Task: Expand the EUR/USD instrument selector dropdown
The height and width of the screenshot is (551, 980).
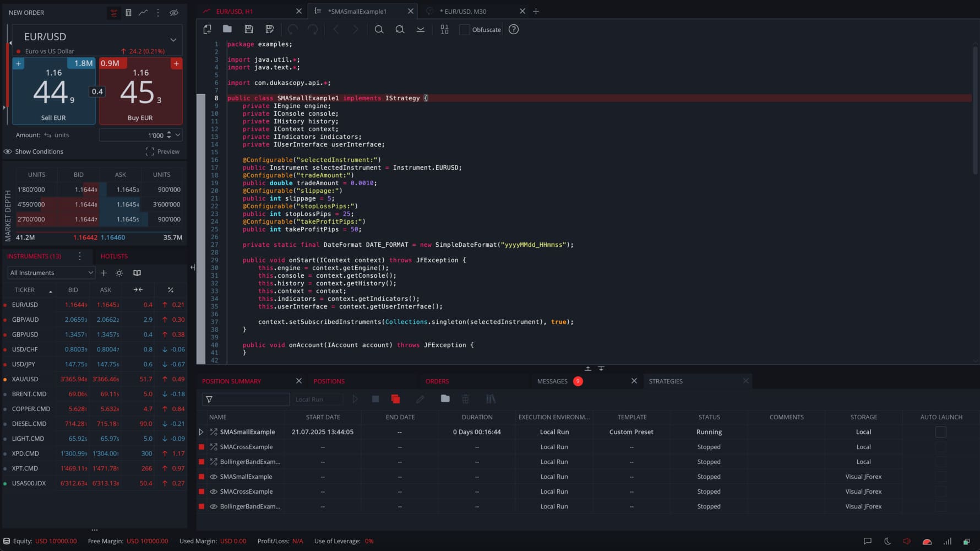Action: pyautogui.click(x=173, y=40)
